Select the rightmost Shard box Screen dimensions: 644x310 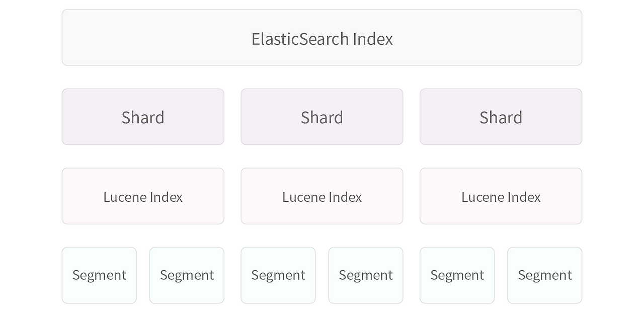501,117
